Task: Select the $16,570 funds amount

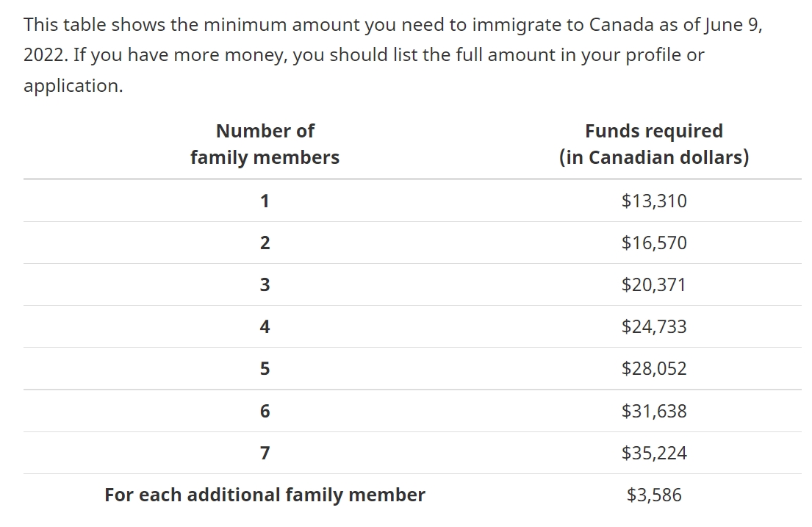Action: pos(654,243)
